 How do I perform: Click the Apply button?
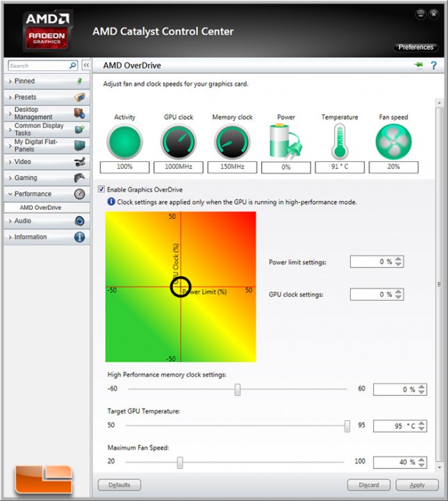(417, 485)
